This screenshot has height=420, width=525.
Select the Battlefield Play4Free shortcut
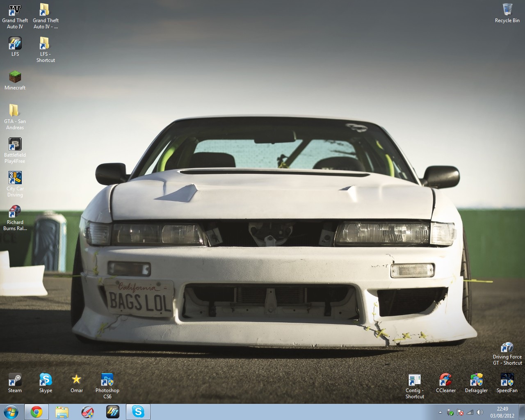tap(15, 151)
